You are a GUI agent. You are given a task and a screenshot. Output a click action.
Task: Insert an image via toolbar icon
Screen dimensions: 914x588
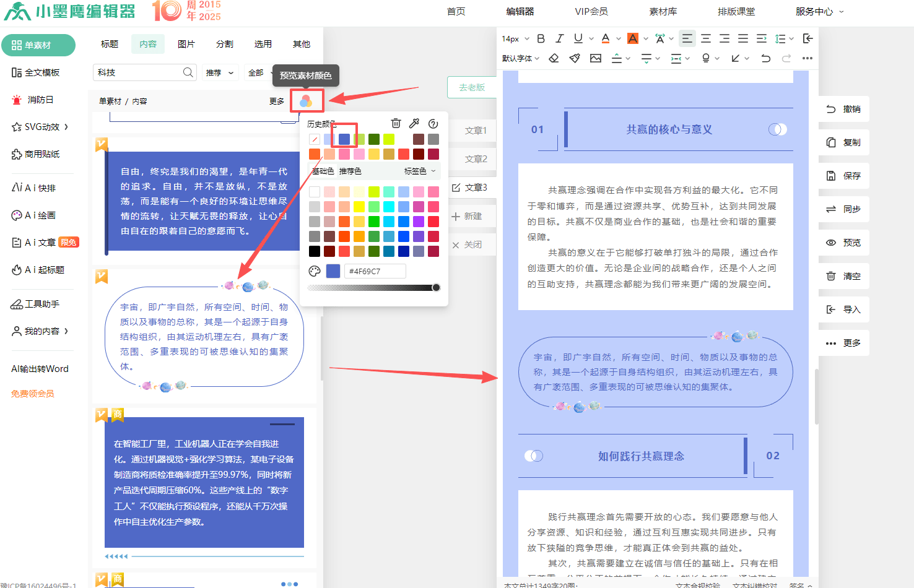click(x=596, y=58)
